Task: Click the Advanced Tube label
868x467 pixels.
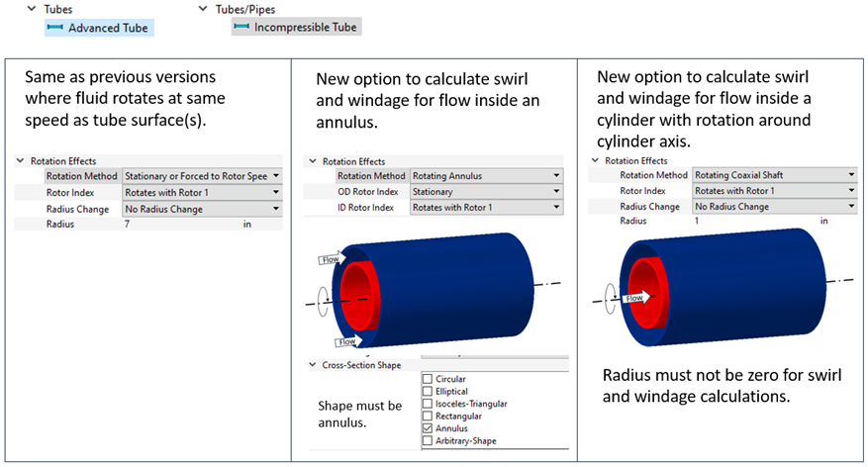Action: pos(108,28)
